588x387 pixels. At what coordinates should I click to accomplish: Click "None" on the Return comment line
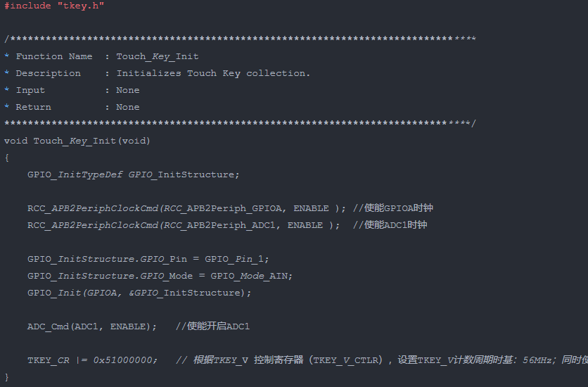127,107
